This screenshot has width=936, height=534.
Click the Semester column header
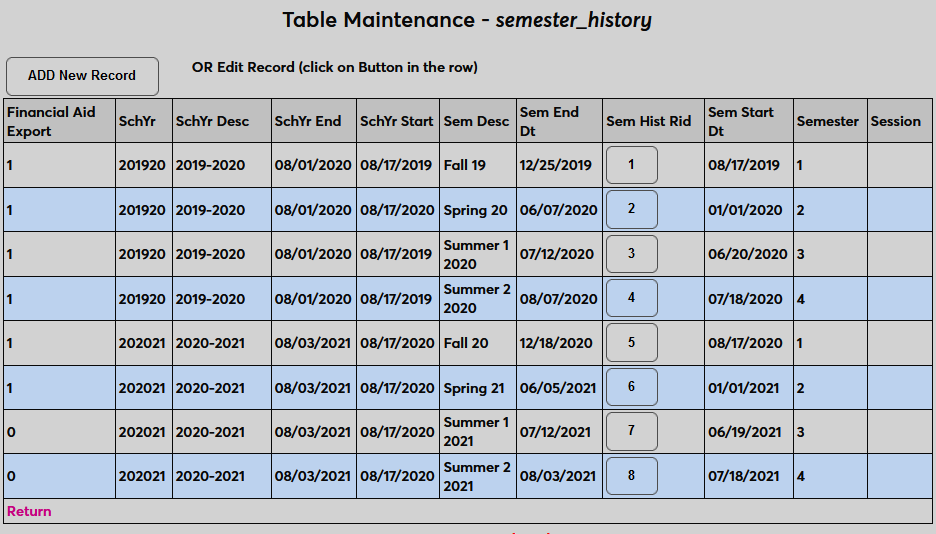pos(827,121)
